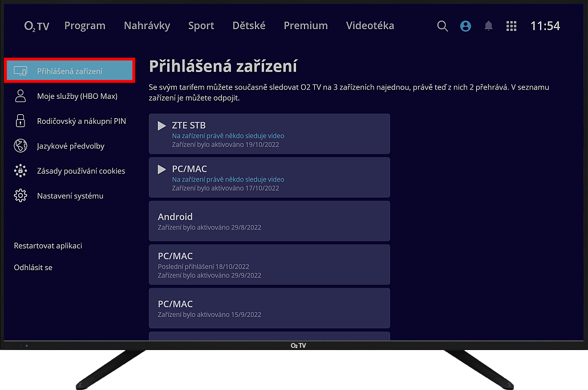Select the Android device entry
The image size is (588, 390).
pos(269,221)
